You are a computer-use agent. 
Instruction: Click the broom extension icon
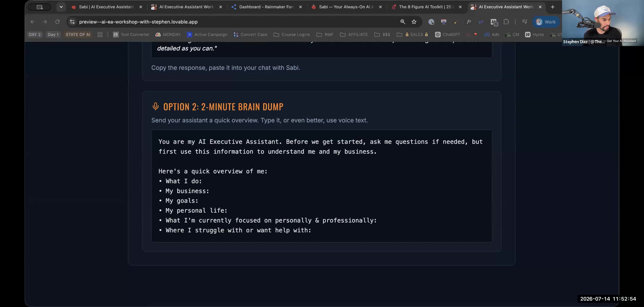[456, 22]
